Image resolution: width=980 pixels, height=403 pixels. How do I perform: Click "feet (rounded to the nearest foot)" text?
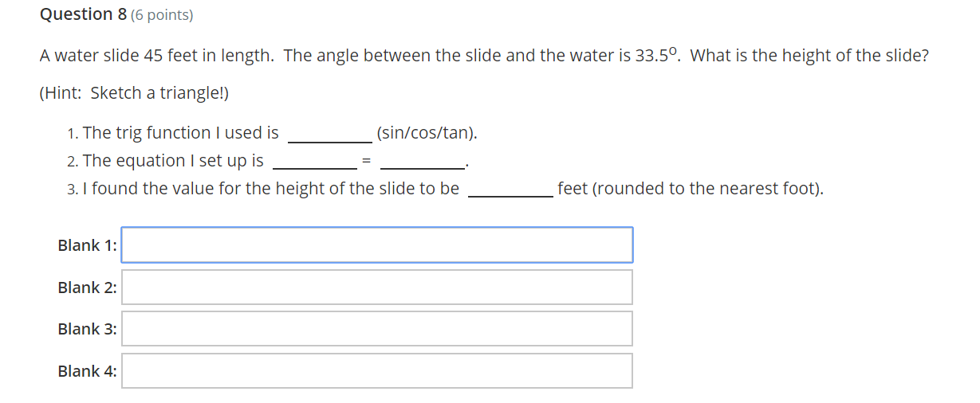[690, 189]
